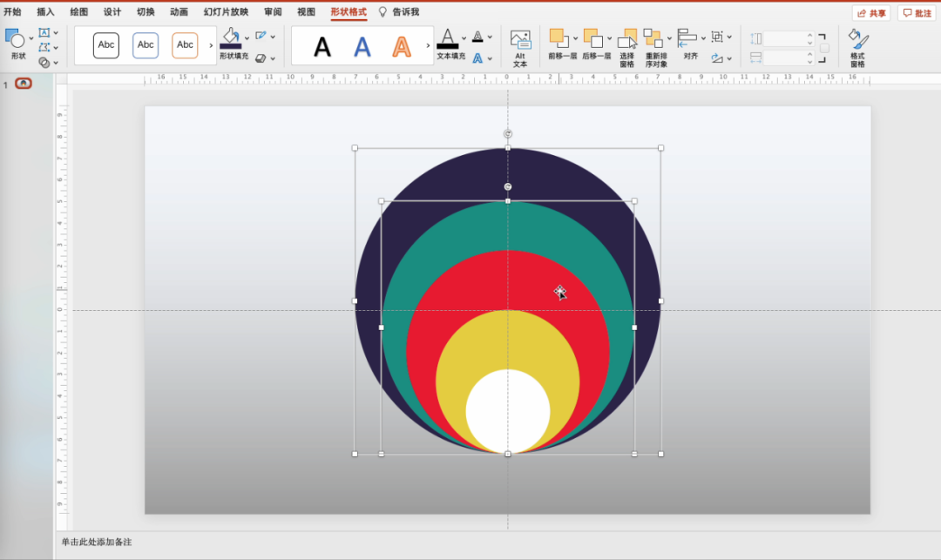Viewport: 941px width, 560px height.
Task: Click the black Text Fill color bar
Action: pos(448,46)
